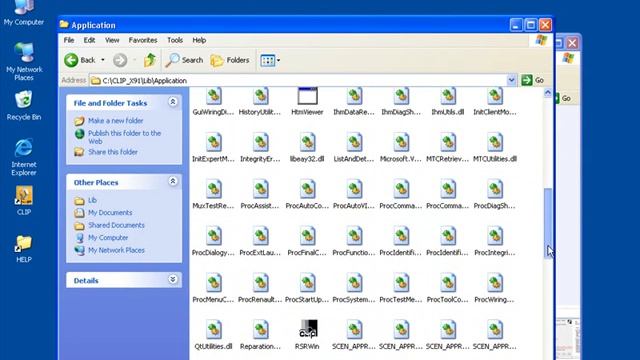Select the HtmViewer application icon

[307, 96]
